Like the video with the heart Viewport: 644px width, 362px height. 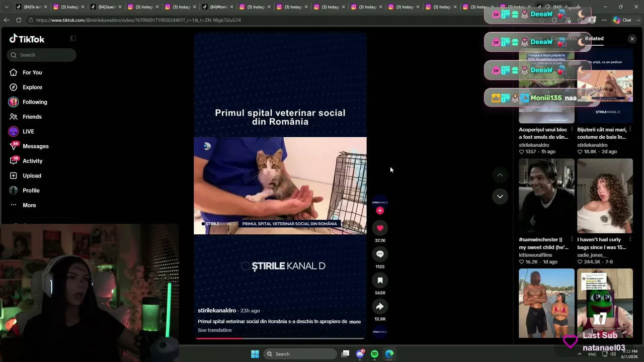(x=380, y=228)
